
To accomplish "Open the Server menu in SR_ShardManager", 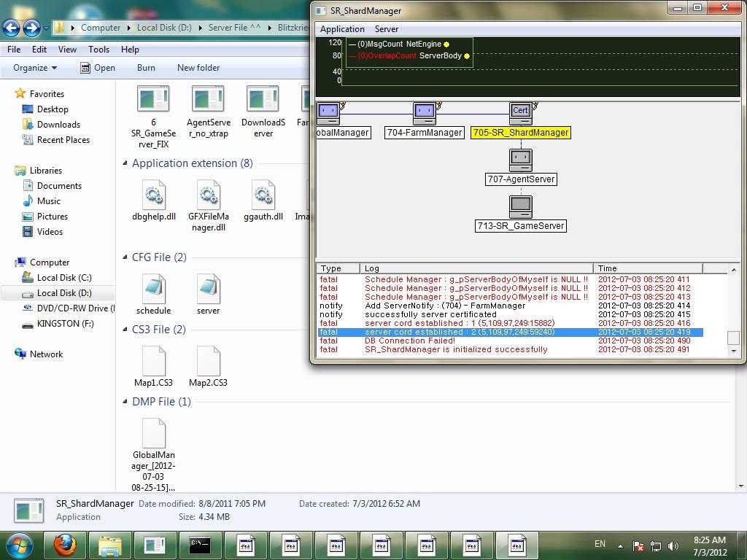I will 387,29.
